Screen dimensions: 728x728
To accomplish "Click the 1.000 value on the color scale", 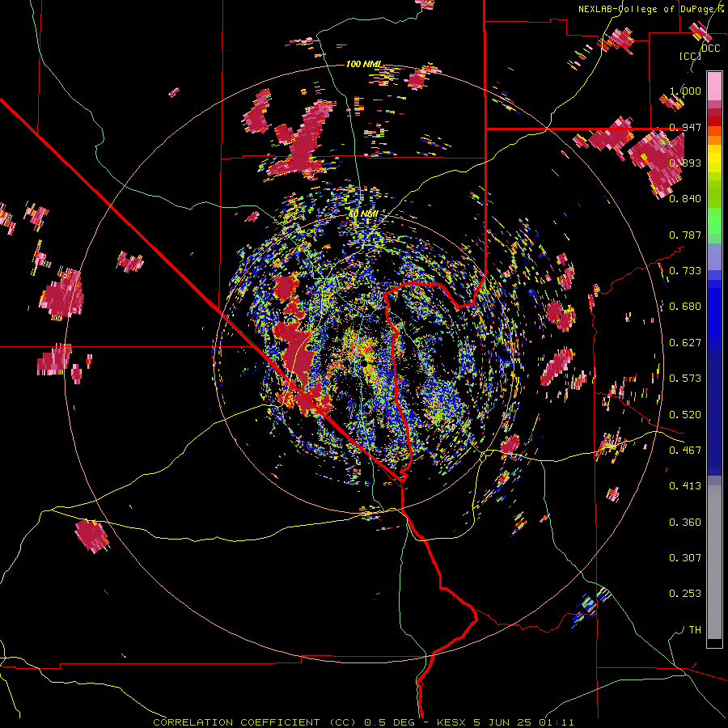I will point(685,91).
